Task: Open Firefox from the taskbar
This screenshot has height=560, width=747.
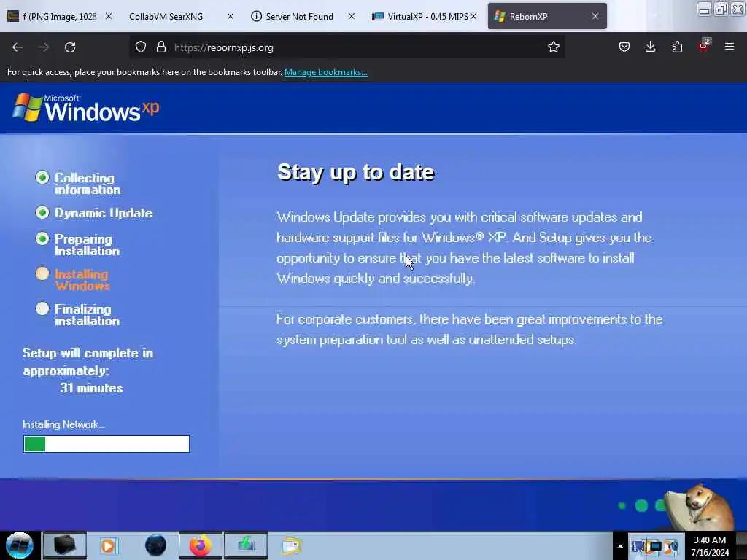Action: coord(201,545)
